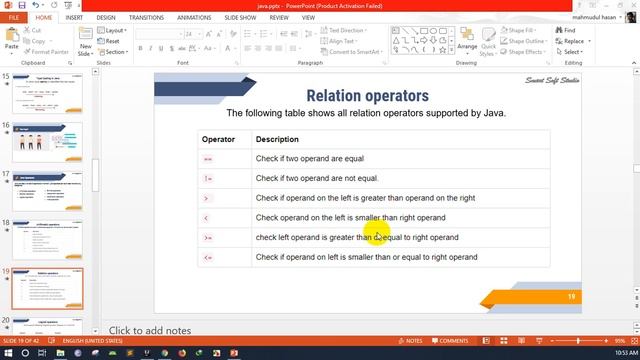Viewport: 640px width, 360px height.
Task: Switch to Slide Sorter view icon
Action: [x=504, y=341]
